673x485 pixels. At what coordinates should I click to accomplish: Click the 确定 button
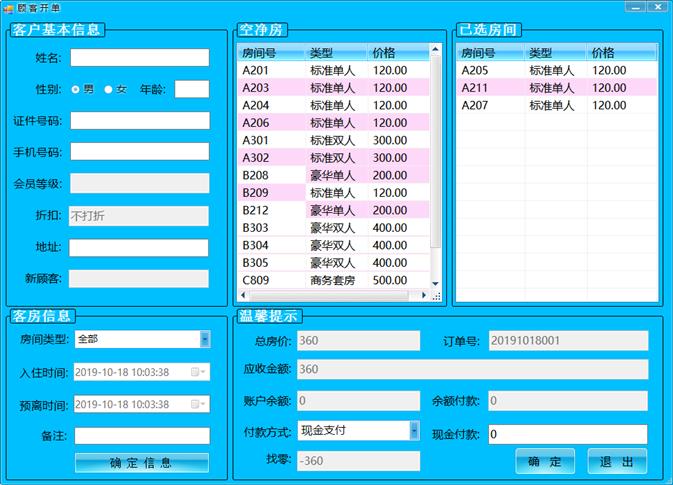tap(545, 462)
